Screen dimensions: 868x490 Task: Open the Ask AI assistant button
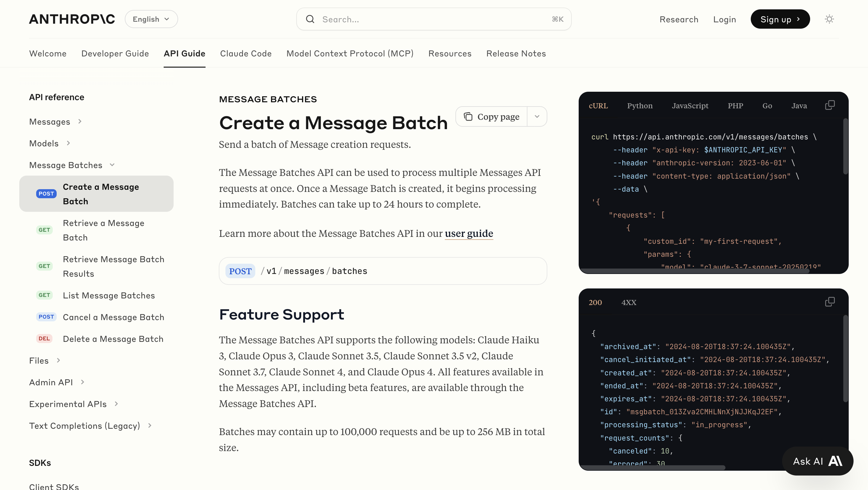pos(817,461)
